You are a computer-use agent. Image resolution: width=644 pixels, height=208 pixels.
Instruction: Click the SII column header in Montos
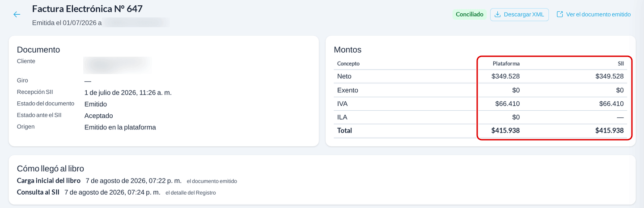(621, 63)
